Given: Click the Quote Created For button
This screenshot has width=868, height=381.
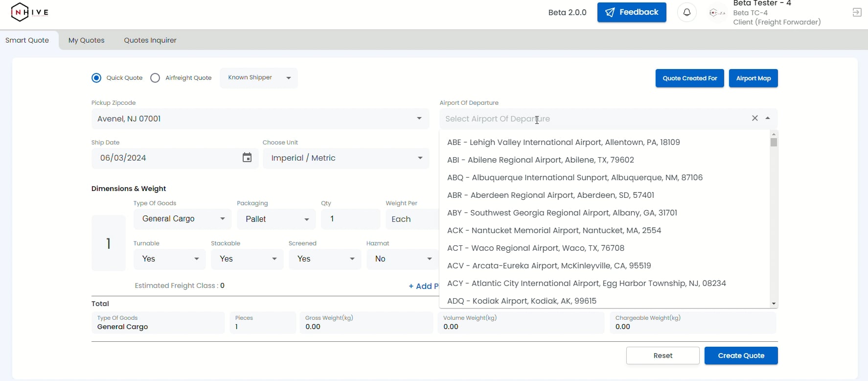Looking at the screenshot, I should coord(690,78).
